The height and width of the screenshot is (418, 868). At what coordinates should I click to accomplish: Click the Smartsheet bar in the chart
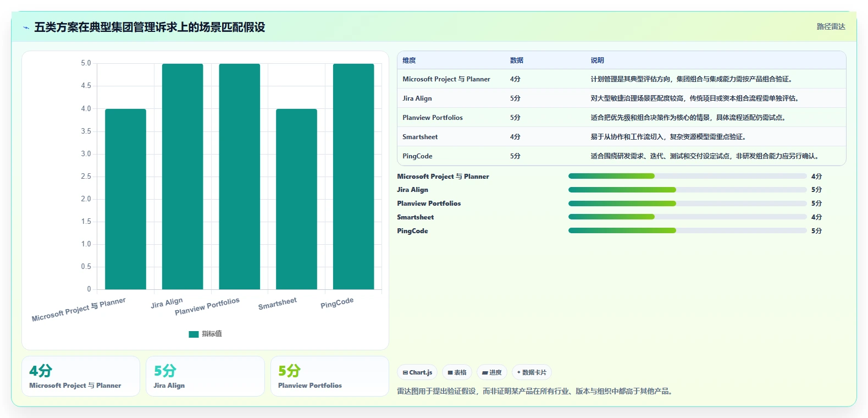coord(296,199)
